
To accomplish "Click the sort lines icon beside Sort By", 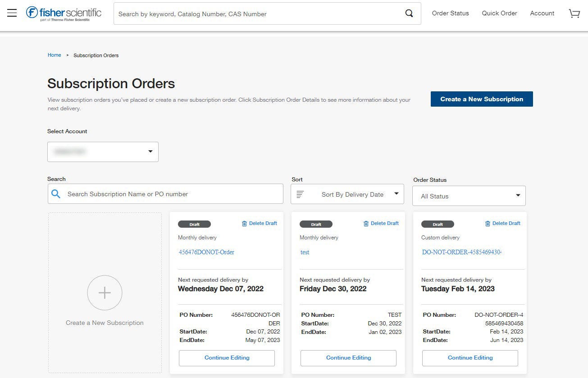I will click(x=301, y=193).
